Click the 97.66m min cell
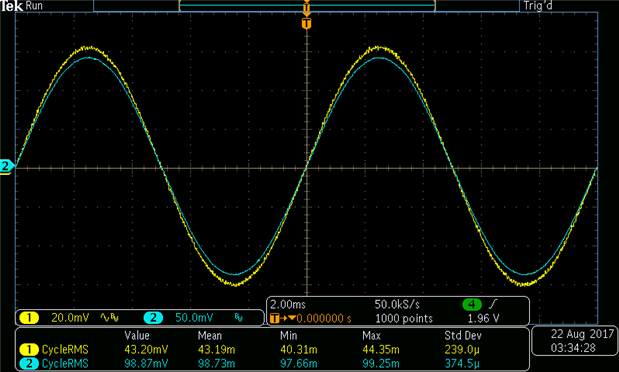This screenshot has width=619, height=372. (x=298, y=364)
